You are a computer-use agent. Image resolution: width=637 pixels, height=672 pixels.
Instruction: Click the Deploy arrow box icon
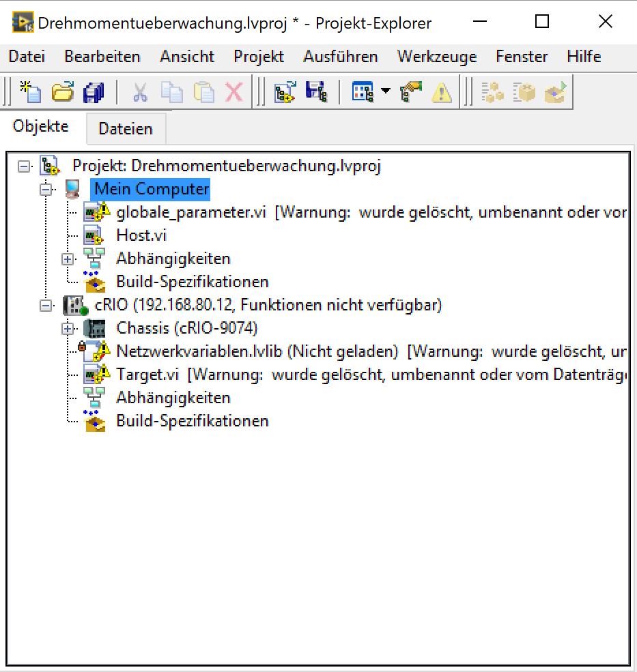pyautogui.click(x=556, y=91)
